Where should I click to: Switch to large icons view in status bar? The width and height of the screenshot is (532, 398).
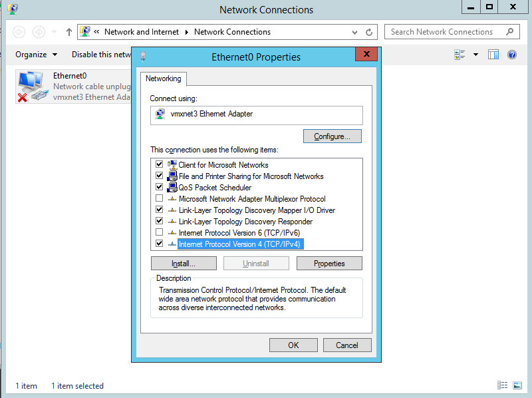tap(517, 385)
